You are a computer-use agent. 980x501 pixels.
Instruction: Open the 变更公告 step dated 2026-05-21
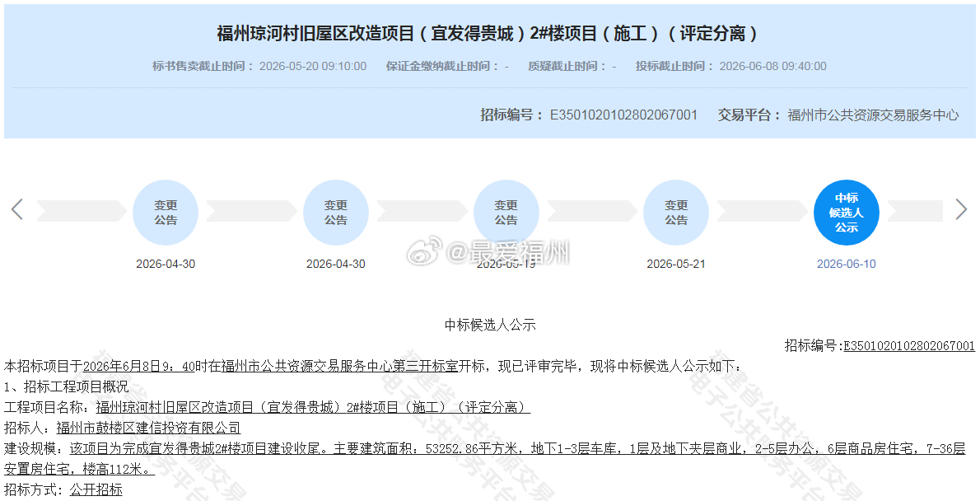coord(675,213)
